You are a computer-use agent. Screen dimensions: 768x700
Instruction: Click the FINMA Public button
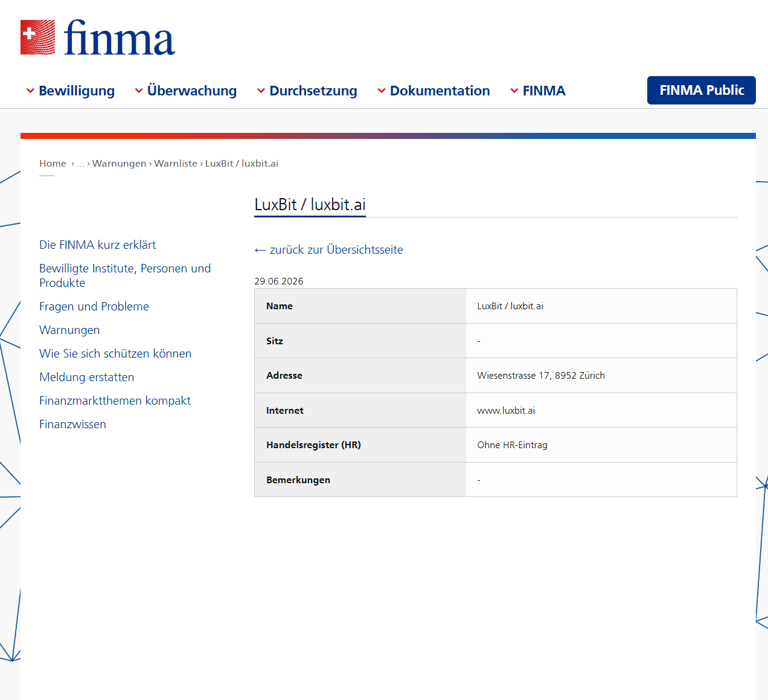click(702, 90)
